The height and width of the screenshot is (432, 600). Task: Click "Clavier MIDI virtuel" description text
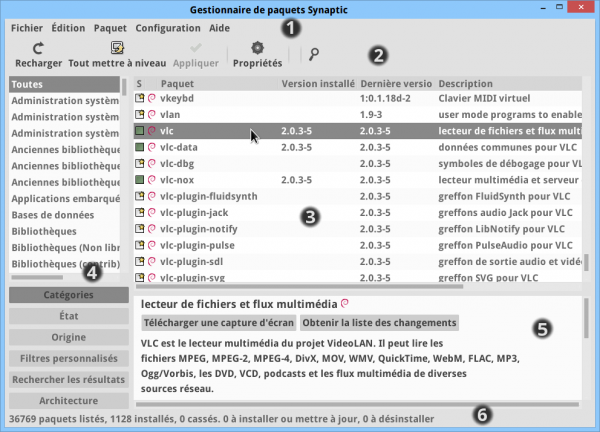[484, 98]
